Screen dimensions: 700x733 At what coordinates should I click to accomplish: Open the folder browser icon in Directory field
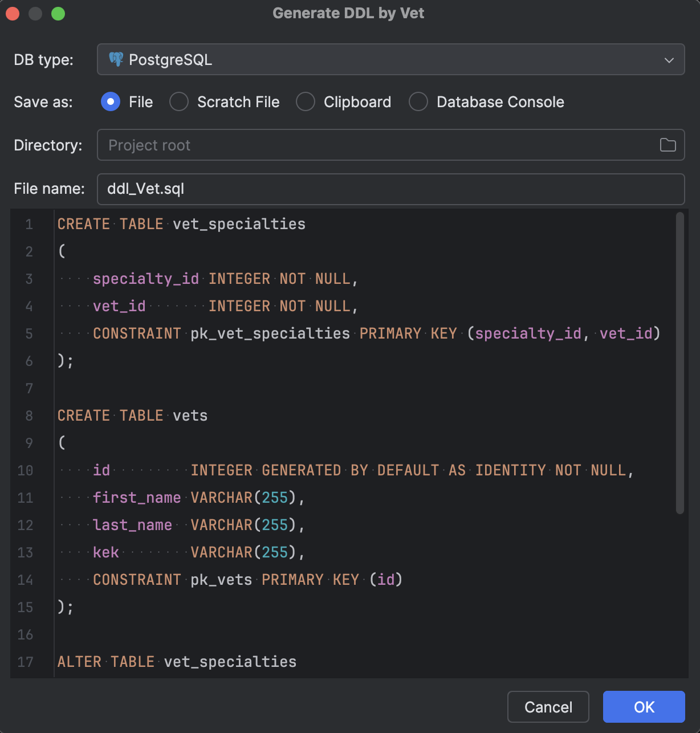pyautogui.click(x=668, y=145)
